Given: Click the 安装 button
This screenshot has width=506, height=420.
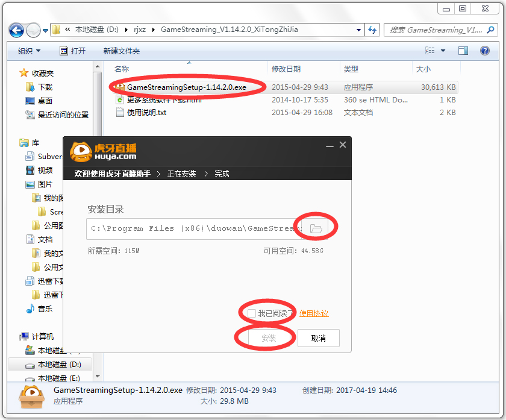Looking at the screenshot, I should (x=269, y=338).
